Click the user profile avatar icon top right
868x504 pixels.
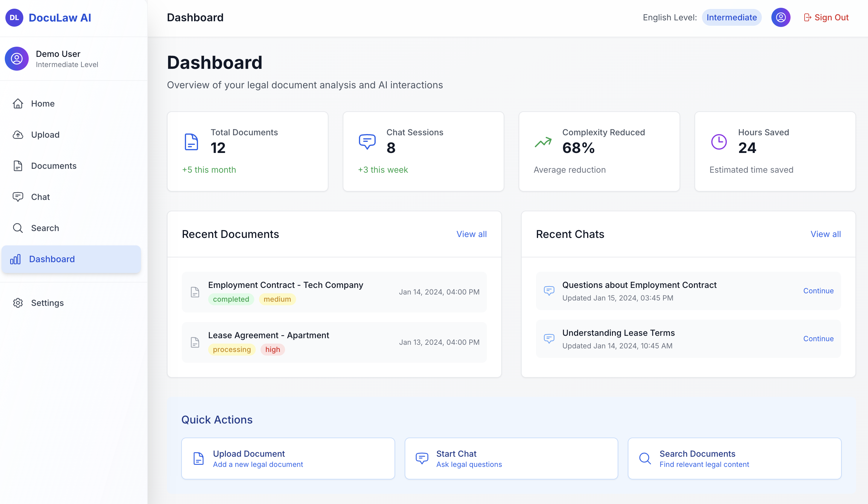781,17
